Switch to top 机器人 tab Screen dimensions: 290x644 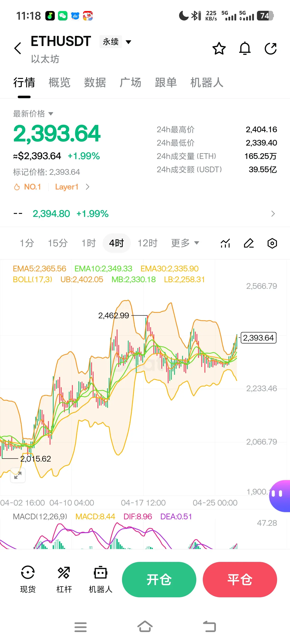click(207, 83)
